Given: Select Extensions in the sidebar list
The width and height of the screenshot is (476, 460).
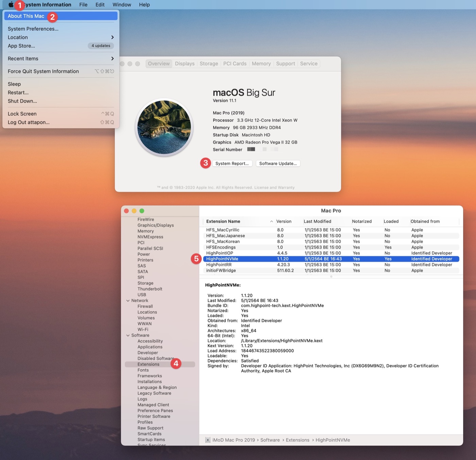Looking at the screenshot, I should (x=148, y=364).
